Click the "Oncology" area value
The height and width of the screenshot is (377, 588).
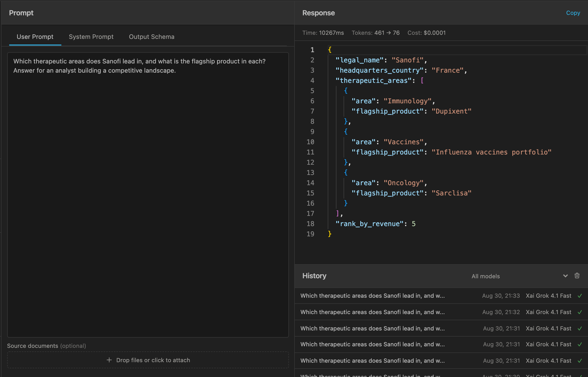pyautogui.click(x=403, y=183)
